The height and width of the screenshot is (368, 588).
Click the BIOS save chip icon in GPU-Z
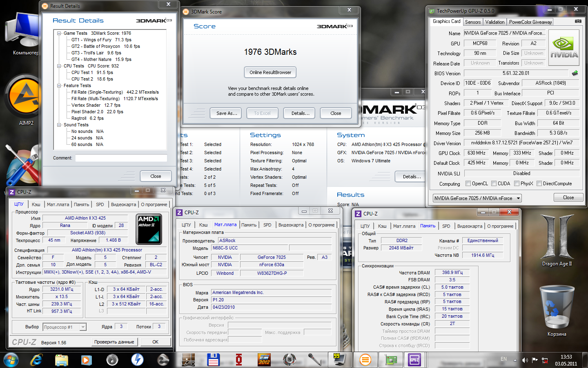tap(575, 73)
